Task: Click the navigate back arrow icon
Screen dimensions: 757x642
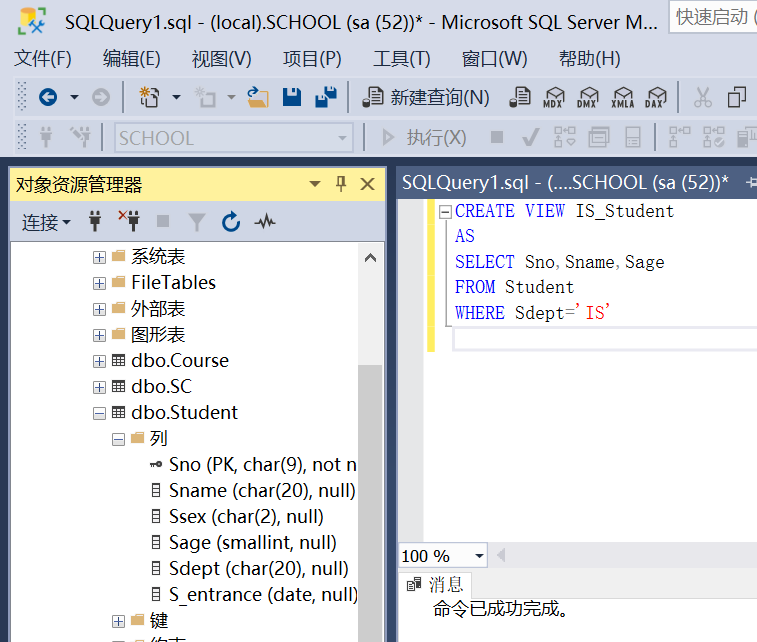Action: tap(48, 97)
